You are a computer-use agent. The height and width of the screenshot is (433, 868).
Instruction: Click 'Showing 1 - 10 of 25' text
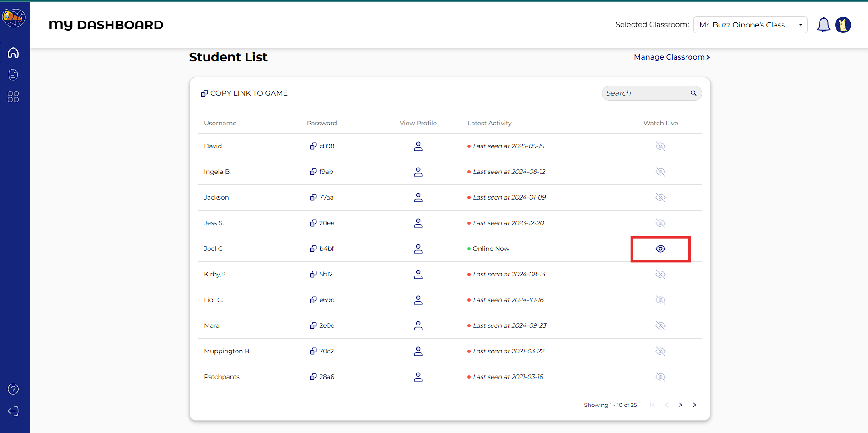click(611, 405)
